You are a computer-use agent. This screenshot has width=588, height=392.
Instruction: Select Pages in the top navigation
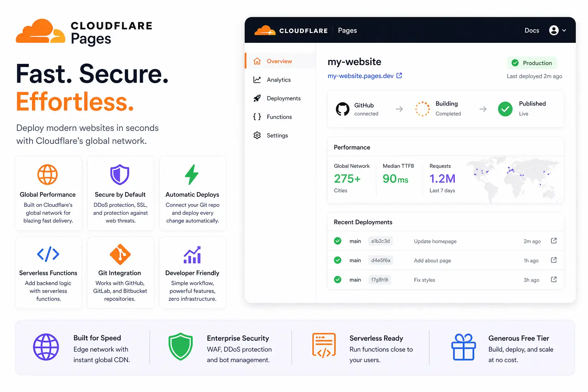coord(347,30)
